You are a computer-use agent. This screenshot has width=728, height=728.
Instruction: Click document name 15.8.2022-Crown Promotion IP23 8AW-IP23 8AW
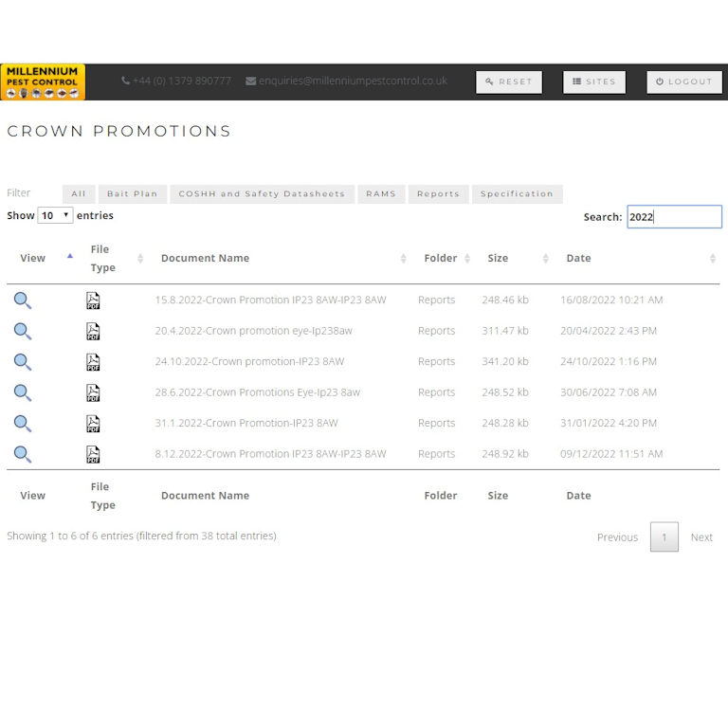(x=271, y=300)
